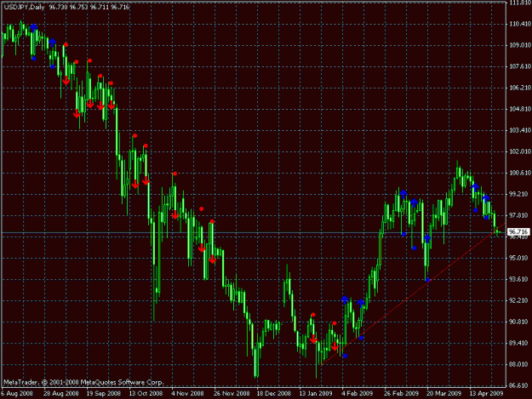The height and width of the screenshot is (399, 532).
Task: Select the 95.010 price axis label
Action: 519,258
